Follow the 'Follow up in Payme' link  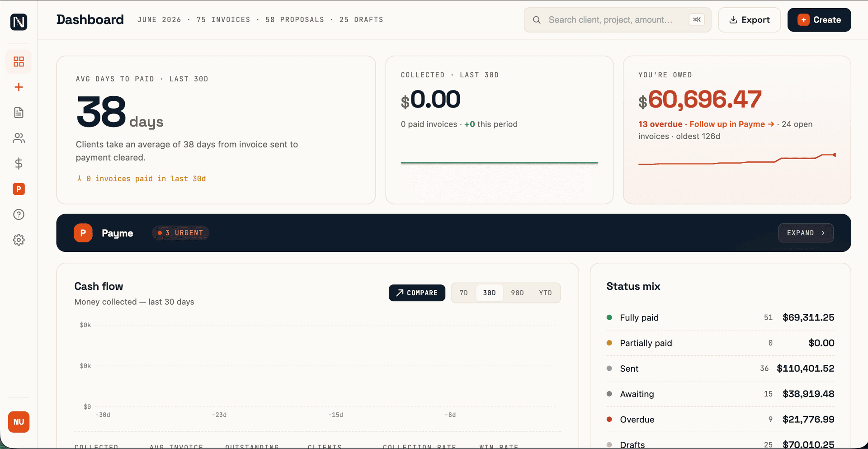coord(731,124)
